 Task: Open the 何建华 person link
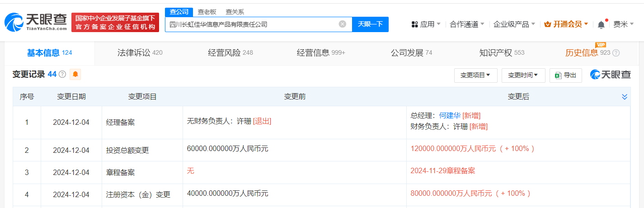(x=450, y=116)
